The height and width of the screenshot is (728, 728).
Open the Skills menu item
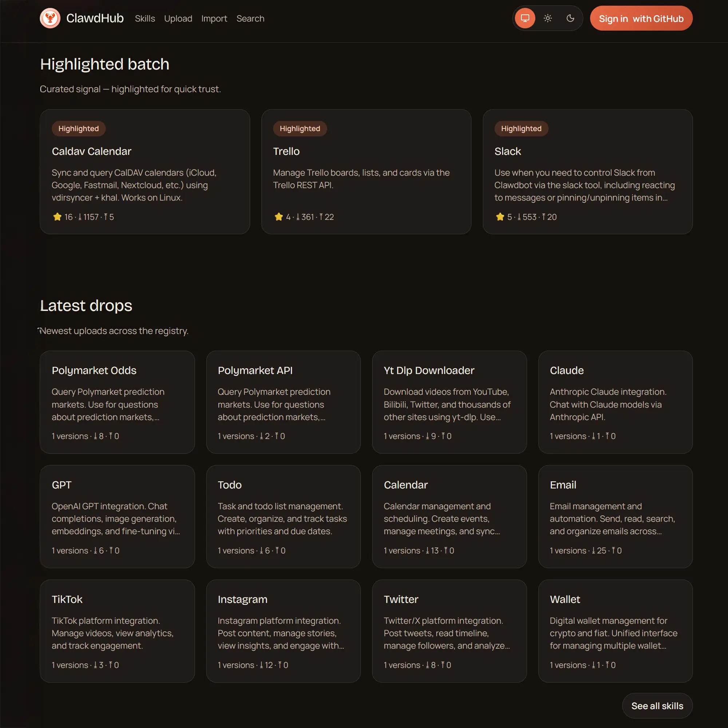(x=145, y=19)
